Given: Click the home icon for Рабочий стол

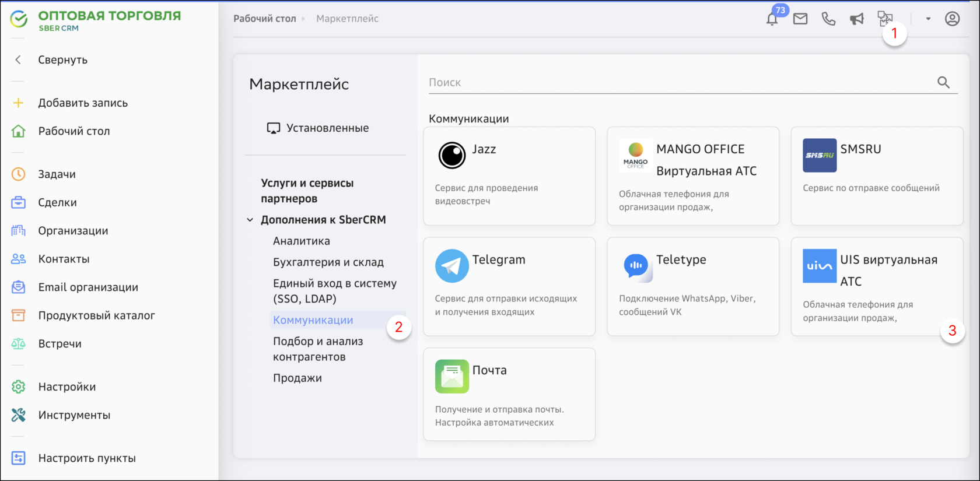Looking at the screenshot, I should click(x=18, y=131).
